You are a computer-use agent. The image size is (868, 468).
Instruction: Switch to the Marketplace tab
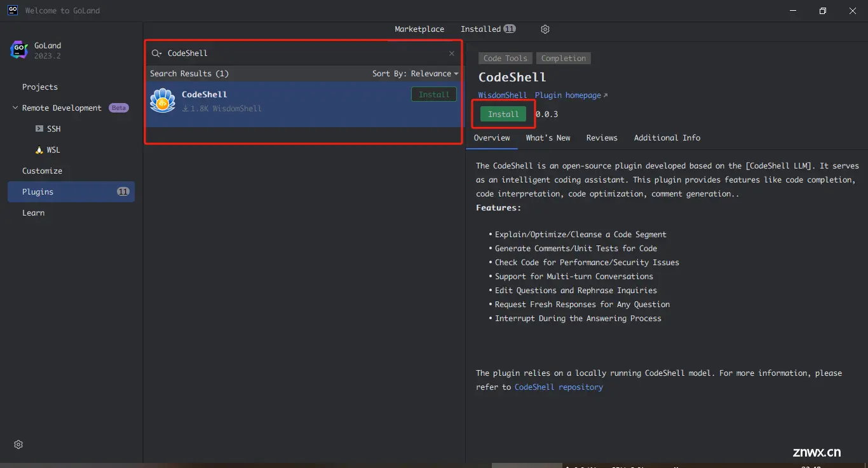coord(419,29)
